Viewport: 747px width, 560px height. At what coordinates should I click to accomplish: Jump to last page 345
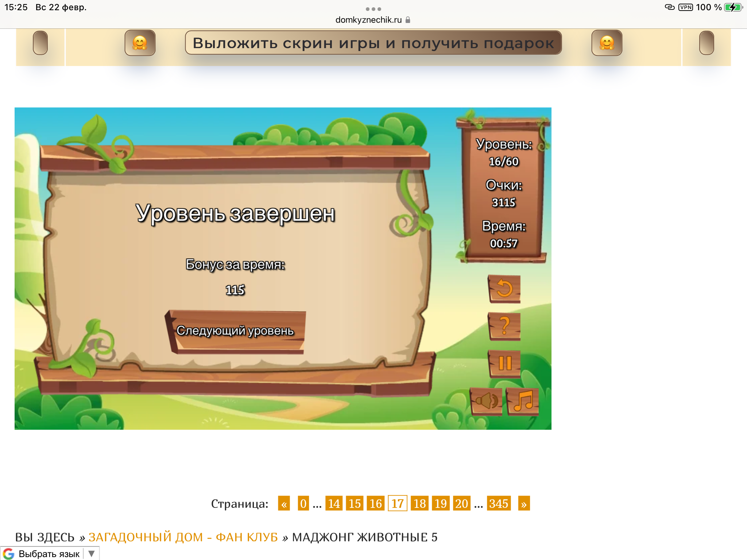click(x=499, y=503)
